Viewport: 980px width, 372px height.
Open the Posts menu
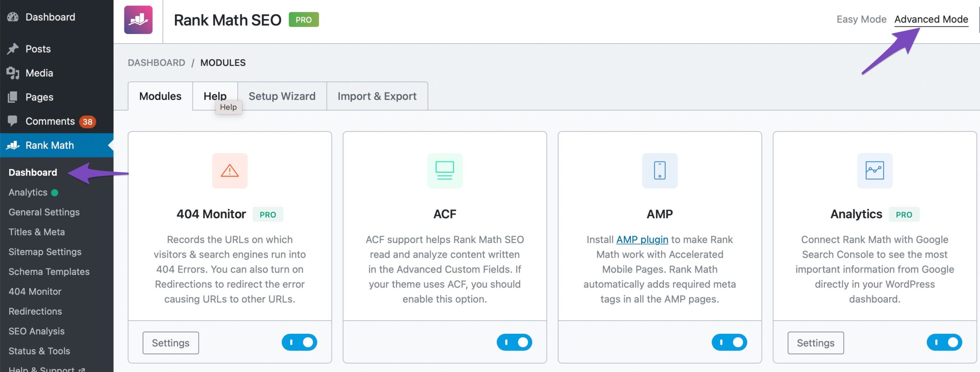57,49
